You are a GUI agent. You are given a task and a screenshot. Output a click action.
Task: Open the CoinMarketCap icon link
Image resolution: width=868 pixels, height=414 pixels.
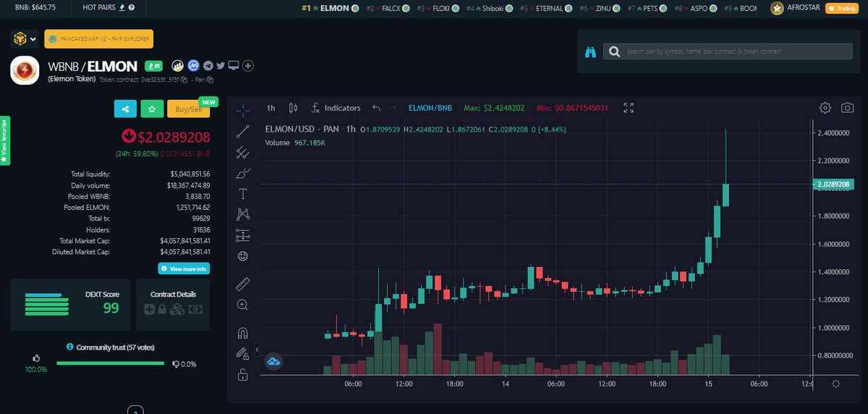[194, 66]
